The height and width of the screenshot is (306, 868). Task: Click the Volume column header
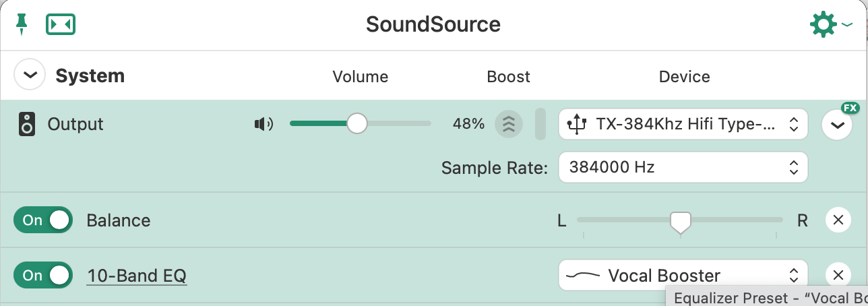pos(361,77)
